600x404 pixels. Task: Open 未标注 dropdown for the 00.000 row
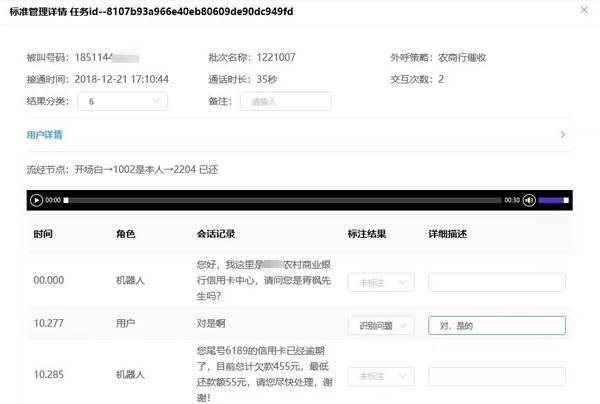pyautogui.click(x=380, y=283)
